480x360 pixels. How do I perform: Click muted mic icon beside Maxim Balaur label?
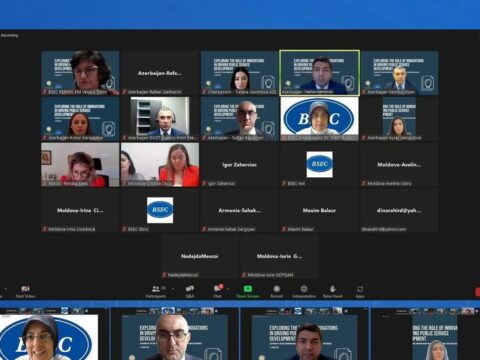point(284,229)
